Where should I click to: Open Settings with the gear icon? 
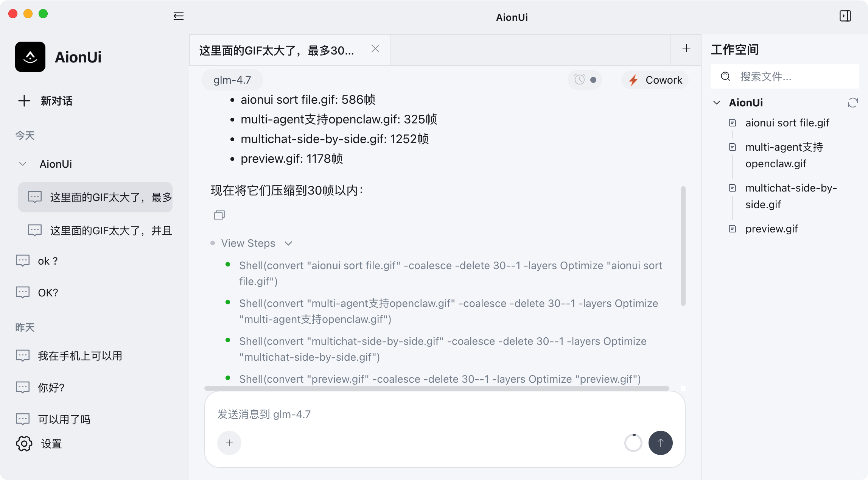(x=24, y=444)
